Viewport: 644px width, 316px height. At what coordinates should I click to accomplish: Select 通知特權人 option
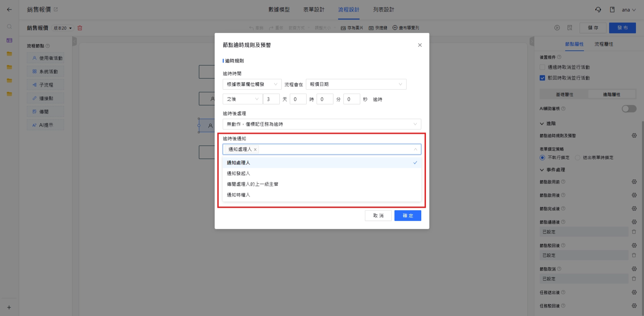(322, 195)
